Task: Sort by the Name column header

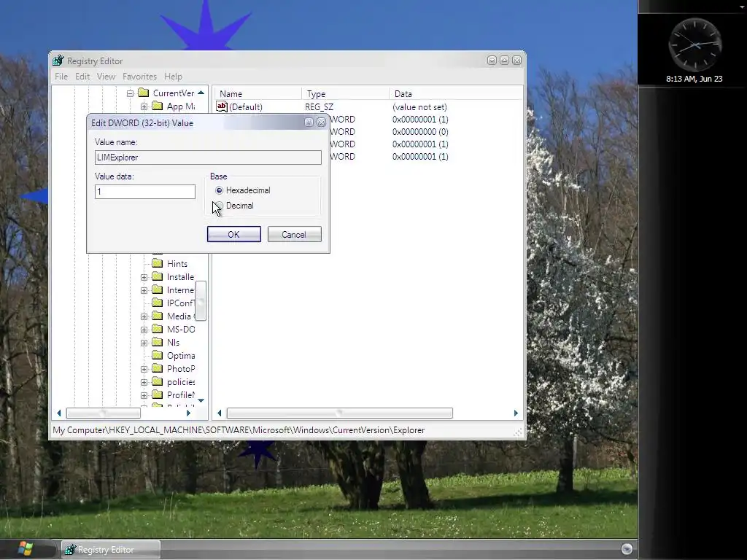Action: click(x=257, y=94)
